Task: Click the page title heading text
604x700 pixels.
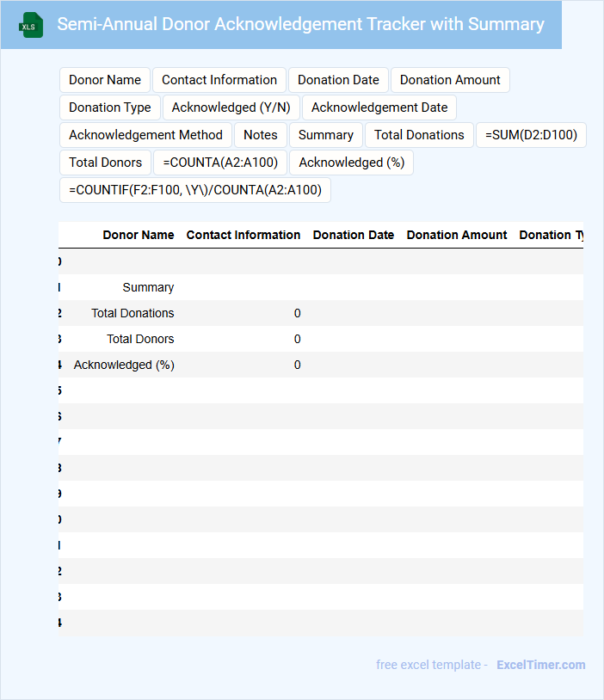Action: click(x=300, y=24)
